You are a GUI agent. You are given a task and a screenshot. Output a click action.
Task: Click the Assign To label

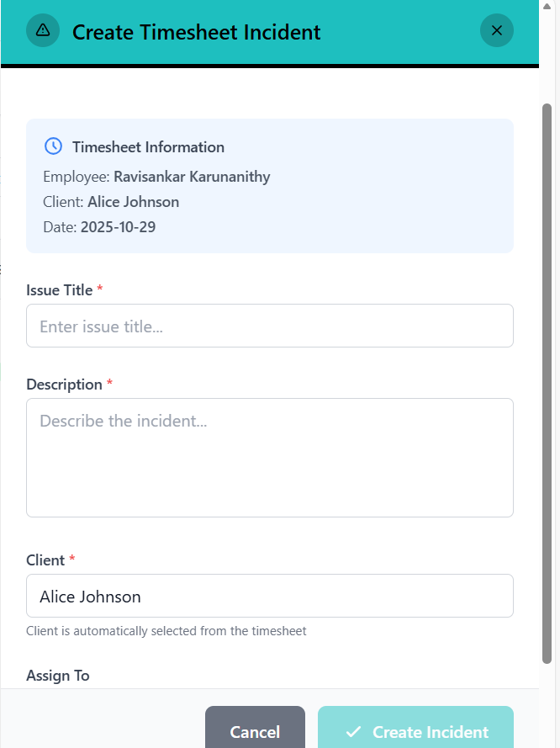pos(58,676)
